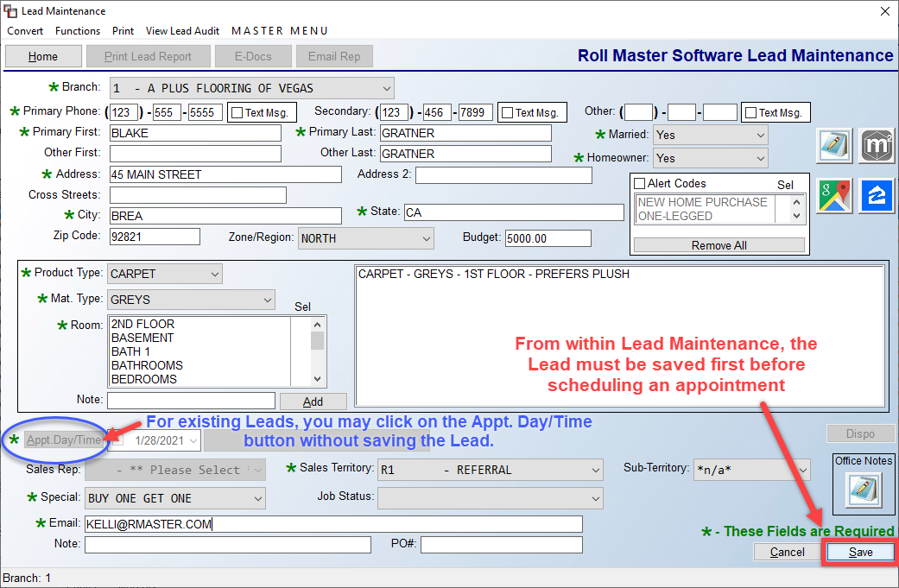
Task: Close the Lead Maintenance window
Action: (x=884, y=11)
